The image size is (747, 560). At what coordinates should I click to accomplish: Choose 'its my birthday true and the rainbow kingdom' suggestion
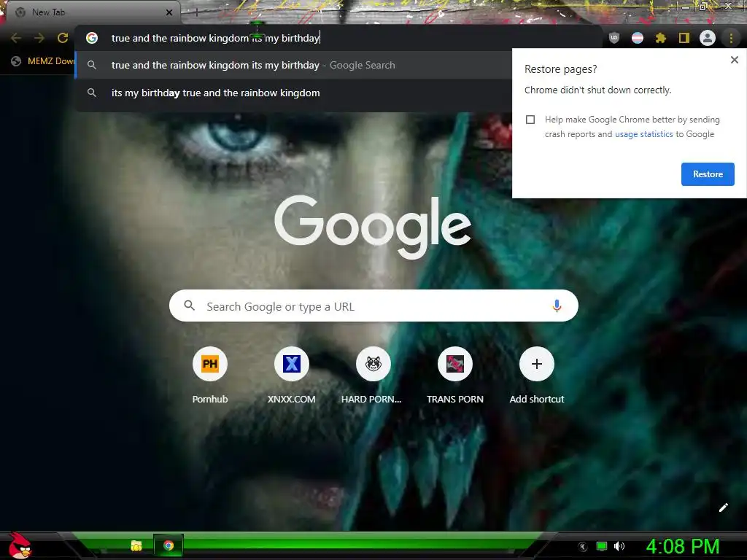point(293,93)
